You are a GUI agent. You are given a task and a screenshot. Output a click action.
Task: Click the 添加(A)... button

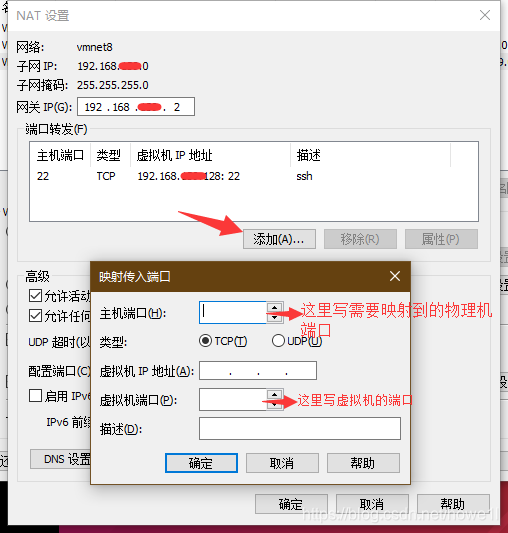point(279,239)
